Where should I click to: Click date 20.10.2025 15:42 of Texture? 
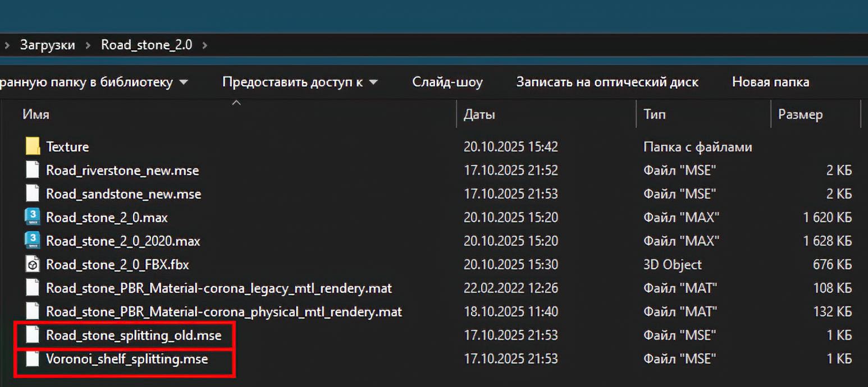pyautogui.click(x=511, y=147)
